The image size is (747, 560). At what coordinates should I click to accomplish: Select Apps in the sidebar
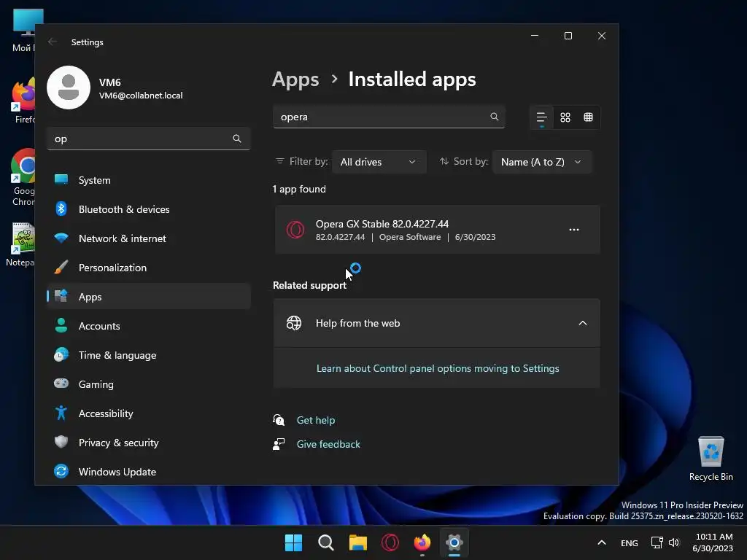click(149, 296)
